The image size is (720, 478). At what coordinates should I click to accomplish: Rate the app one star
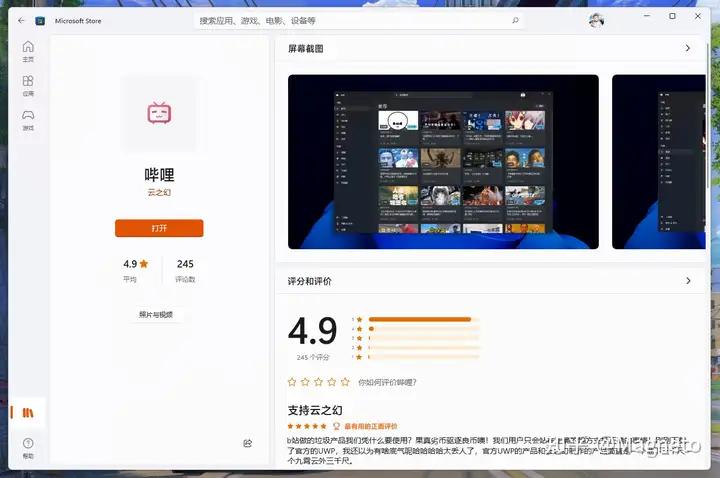coord(292,382)
